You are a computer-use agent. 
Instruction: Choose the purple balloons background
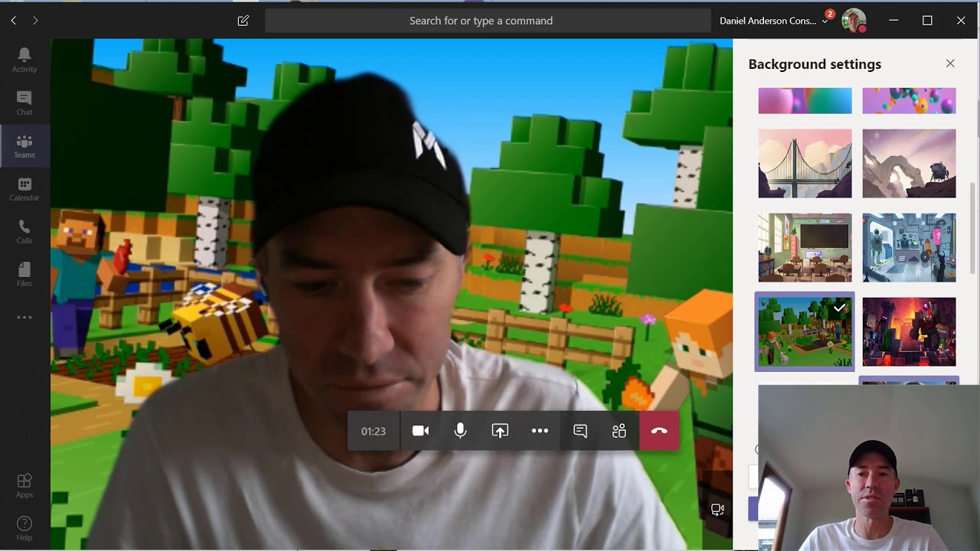tap(909, 101)
